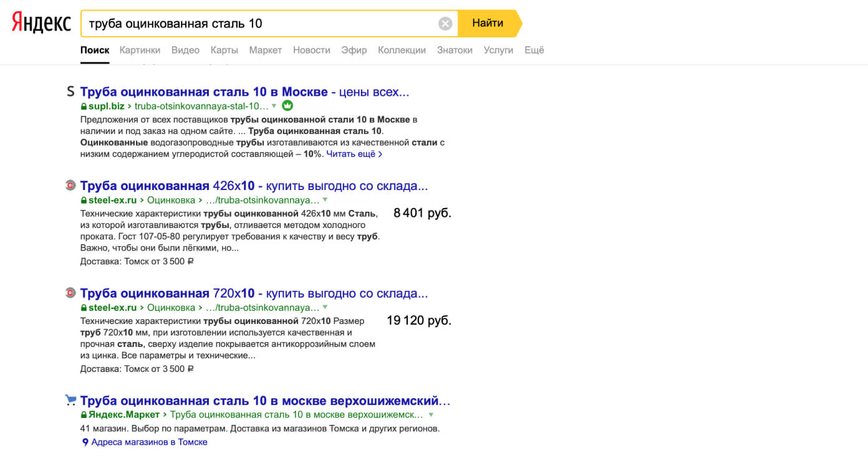Click the breadcrumb "Труба оцинкованная сталь 10 в москве верхошижемск…"
The width and height of the screenshot is (868, 461).
(296, 414)
